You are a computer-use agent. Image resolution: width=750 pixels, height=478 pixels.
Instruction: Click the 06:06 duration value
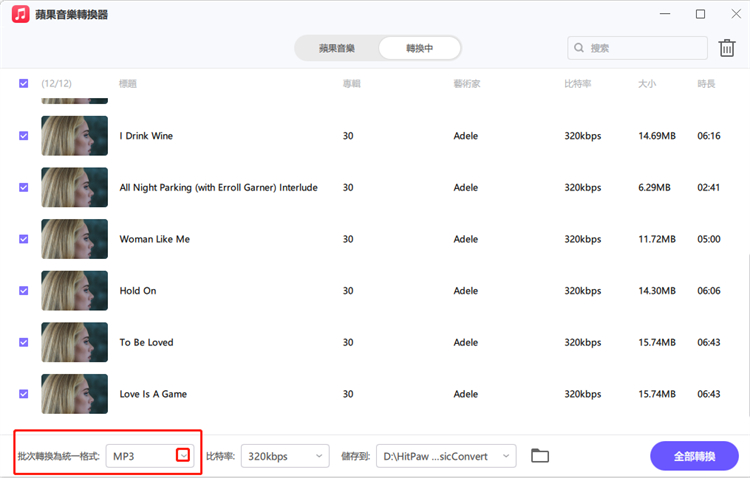(x=708, y=291)
